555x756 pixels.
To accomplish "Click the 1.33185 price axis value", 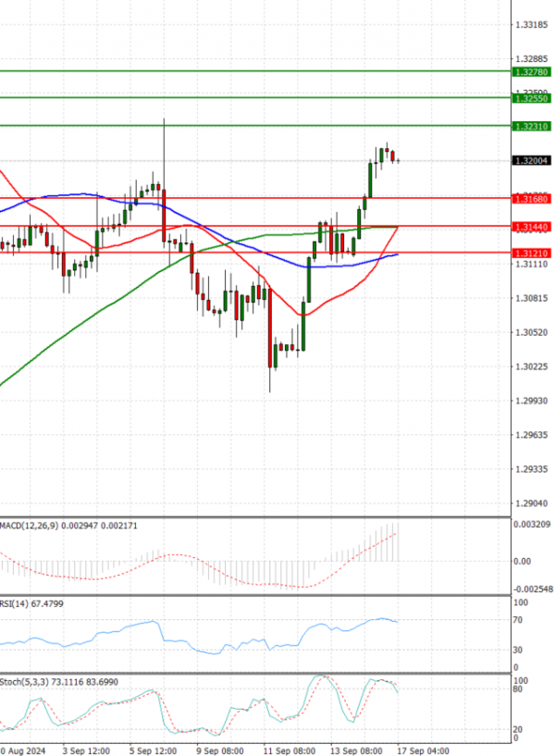I will [531, 25].
